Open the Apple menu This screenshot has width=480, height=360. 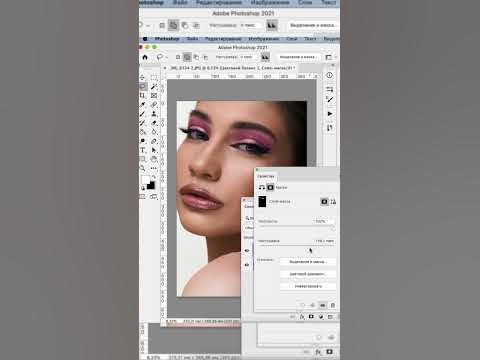point(145,39)
